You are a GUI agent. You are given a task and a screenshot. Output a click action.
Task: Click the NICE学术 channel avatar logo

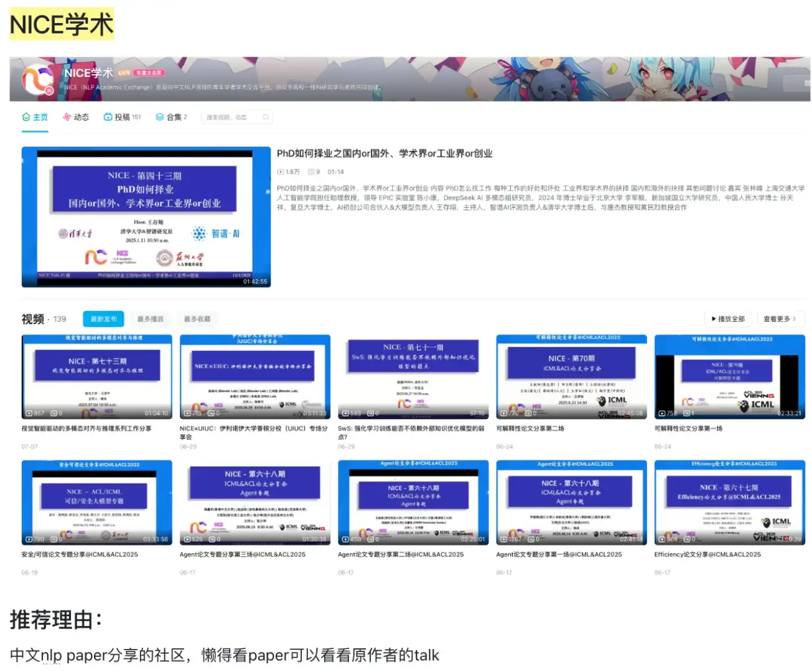pos(39,78)
